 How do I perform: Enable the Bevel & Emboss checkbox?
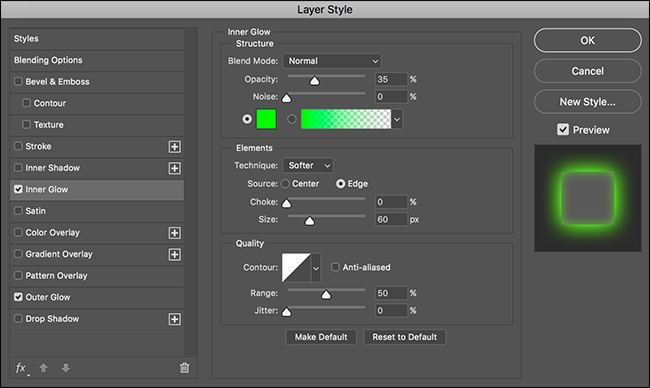click(18, 81)
